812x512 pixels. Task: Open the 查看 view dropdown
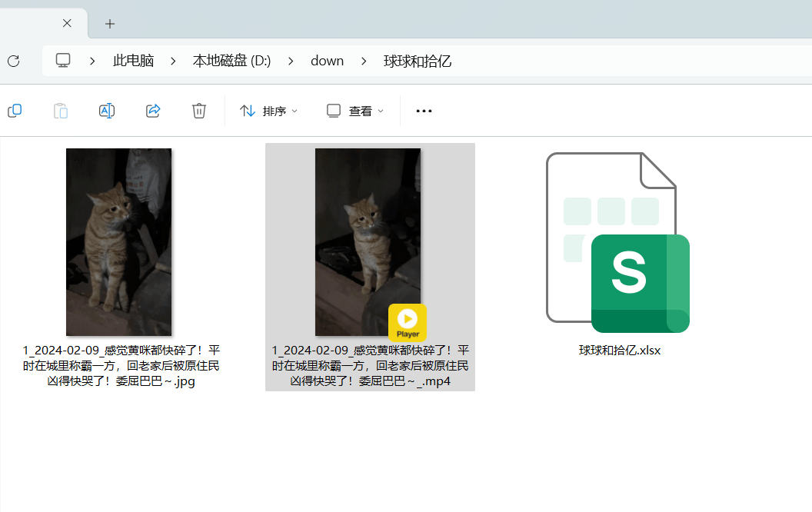(354, 110)
